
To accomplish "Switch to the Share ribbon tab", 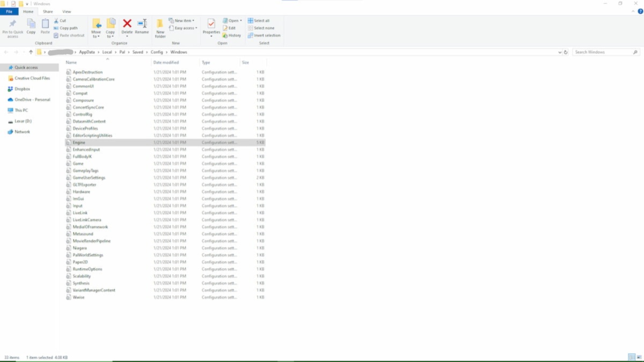I will pyautogui.click(x=48, y=11).
